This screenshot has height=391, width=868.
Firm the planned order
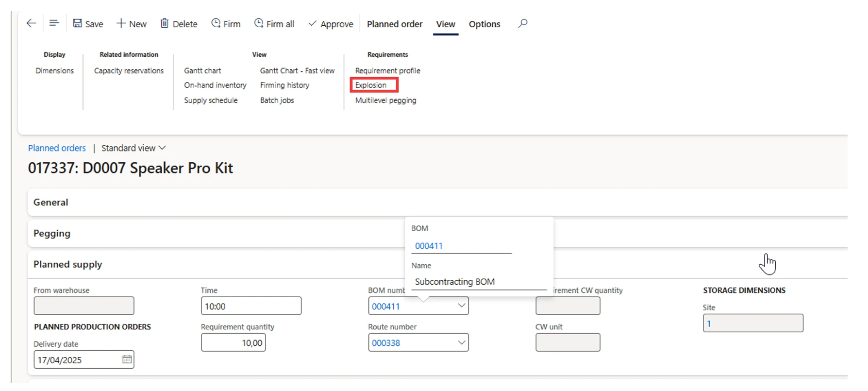click(x=226, y=24)
